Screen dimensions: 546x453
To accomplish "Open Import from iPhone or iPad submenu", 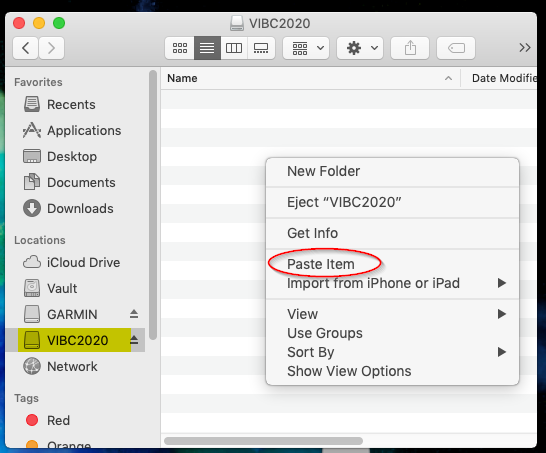I will click(x=392, y=283).
